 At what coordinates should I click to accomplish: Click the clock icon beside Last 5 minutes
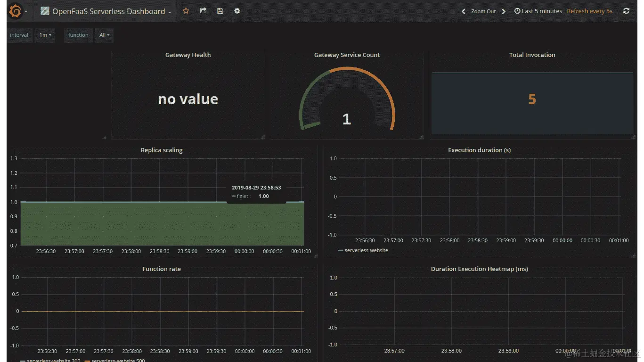coord(517,11)
